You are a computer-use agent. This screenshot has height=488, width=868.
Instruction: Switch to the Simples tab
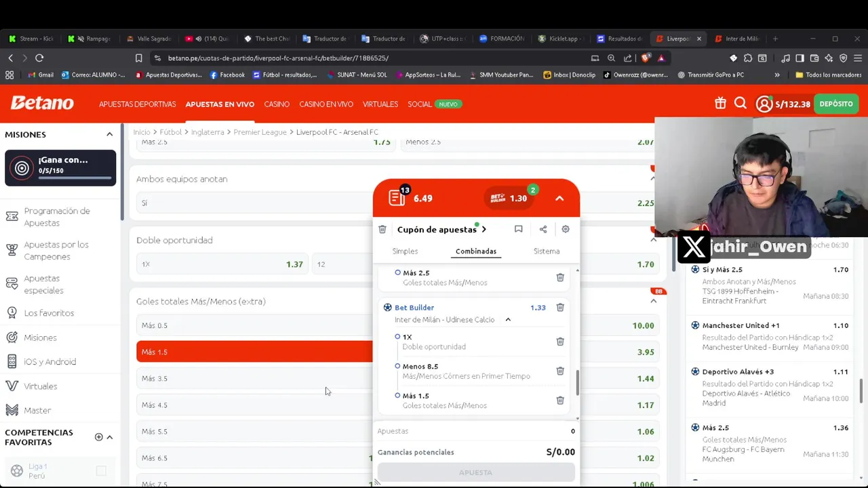tap(405, 251)
